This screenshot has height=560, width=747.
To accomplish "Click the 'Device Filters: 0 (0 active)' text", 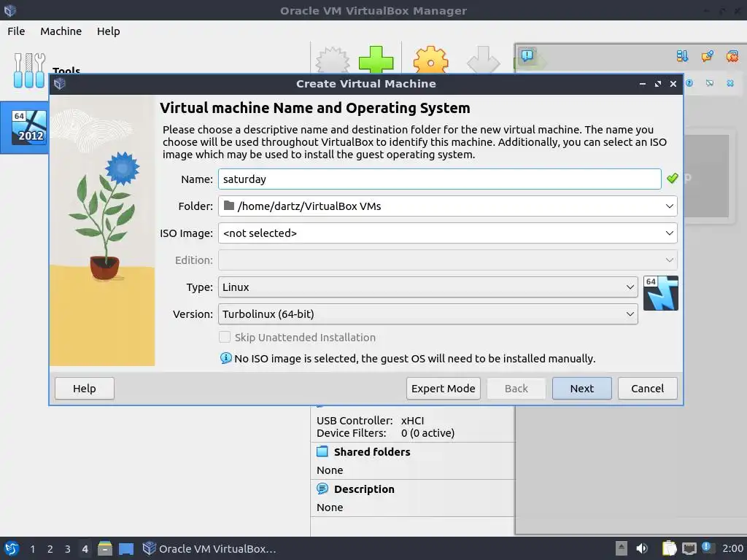I will pos(385,433).
